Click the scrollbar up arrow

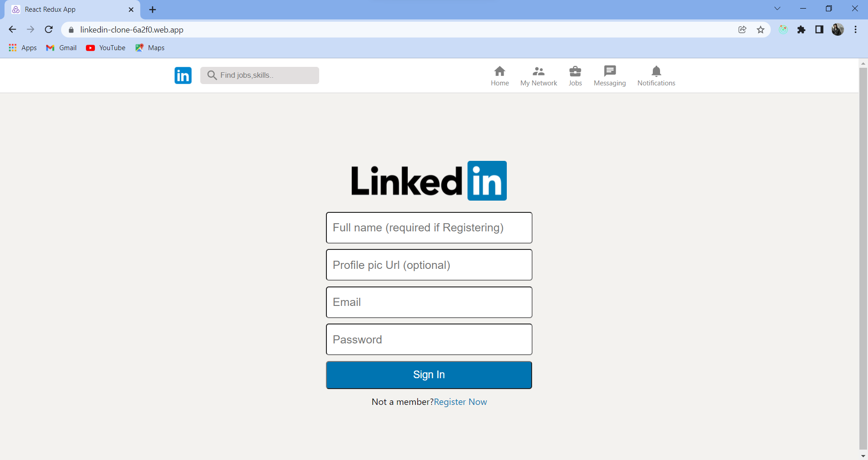863,63
